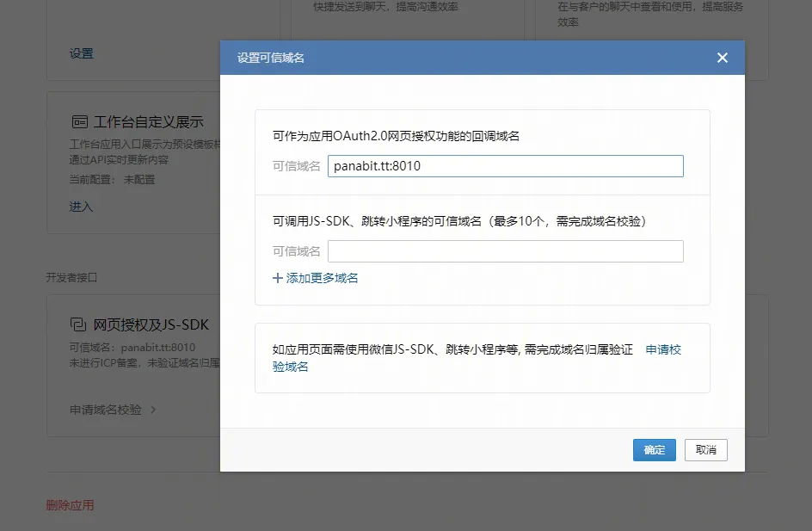Click 删除应用 to delete the application
812x531 pixels.
70,505
